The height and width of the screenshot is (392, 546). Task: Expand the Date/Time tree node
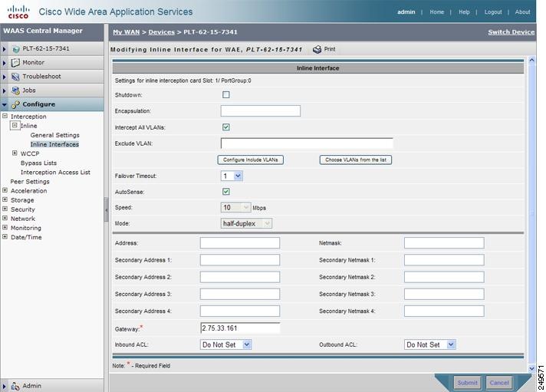click(5, 236)
